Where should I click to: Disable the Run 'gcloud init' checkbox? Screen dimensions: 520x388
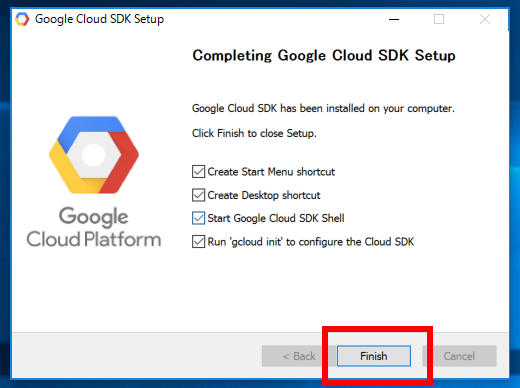tap(198, 242)
